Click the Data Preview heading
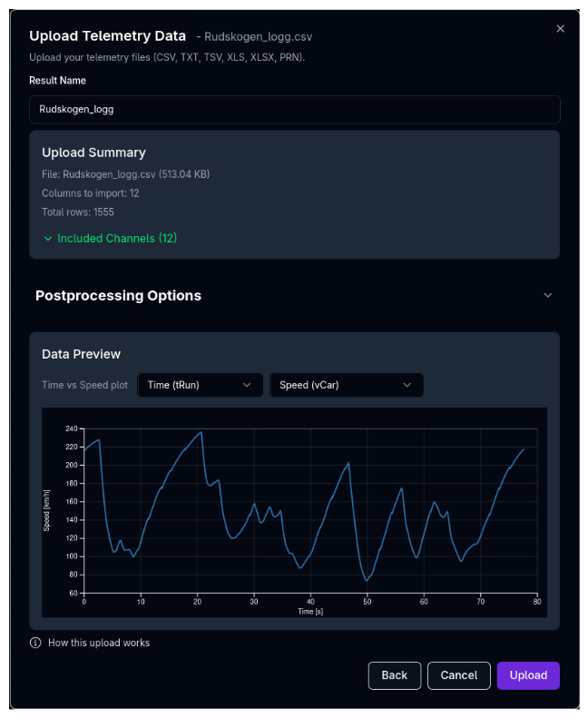 [81, 354]
